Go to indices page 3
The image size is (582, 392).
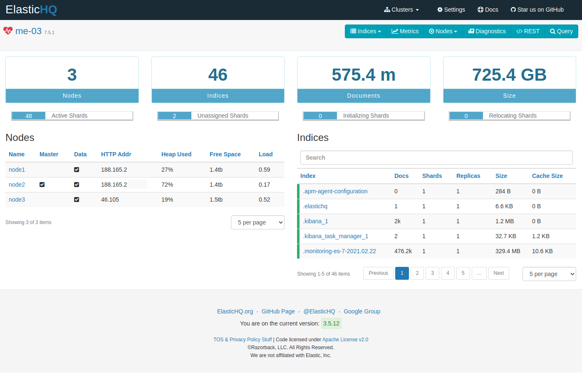[433, 273]
